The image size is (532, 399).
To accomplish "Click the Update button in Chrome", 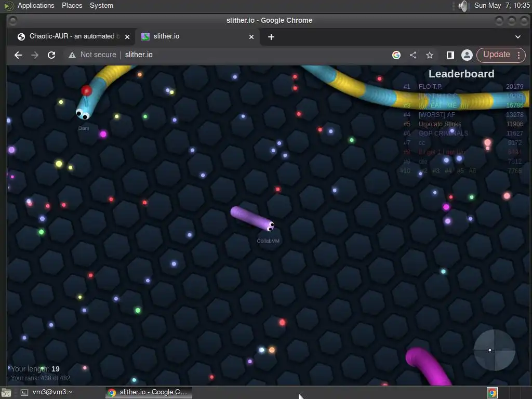I will point(496,55).
